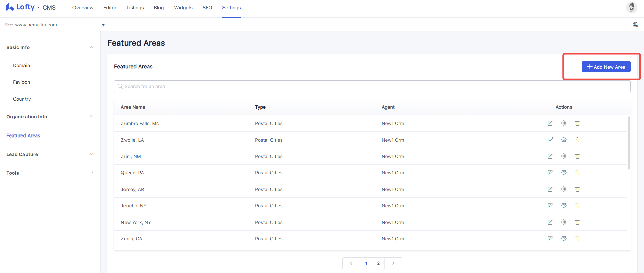Delete the Jericho, NY area
Viewport: 644px width, 273px height.
click(577, 205)
